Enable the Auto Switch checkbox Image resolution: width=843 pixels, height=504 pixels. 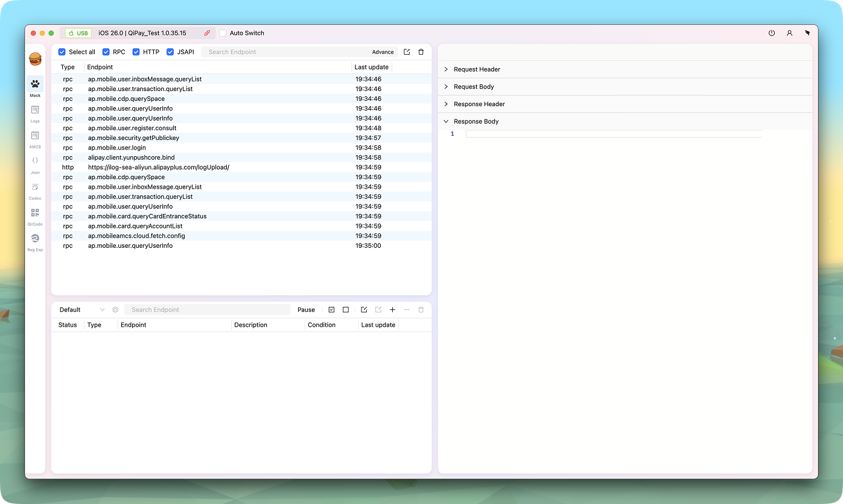(223, 33)
